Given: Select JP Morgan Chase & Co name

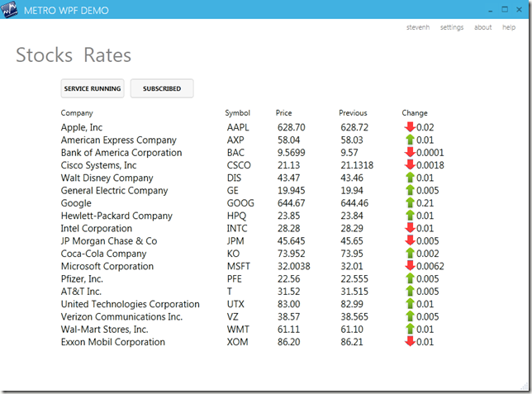Looking at the screenshot, I should click(x=109, y=241).
